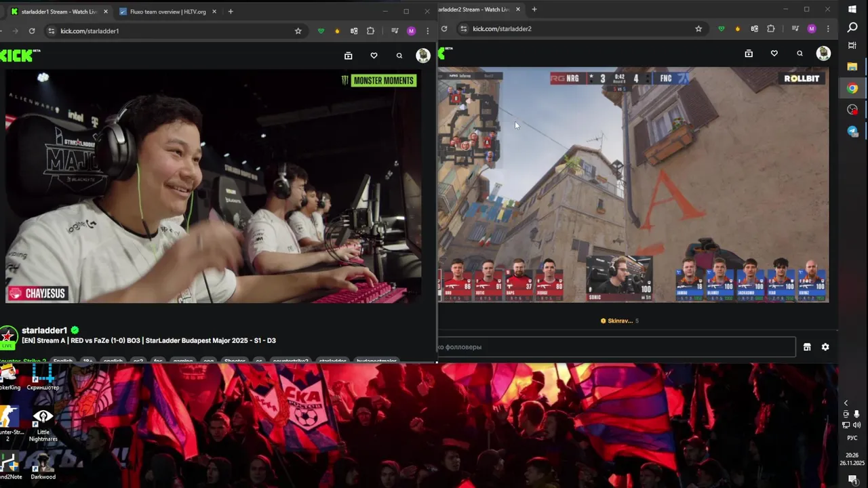Image resolution: width=868 pixels, height=488 pixels.
Task: Open a new tab in left browser window
Action: 231,12
